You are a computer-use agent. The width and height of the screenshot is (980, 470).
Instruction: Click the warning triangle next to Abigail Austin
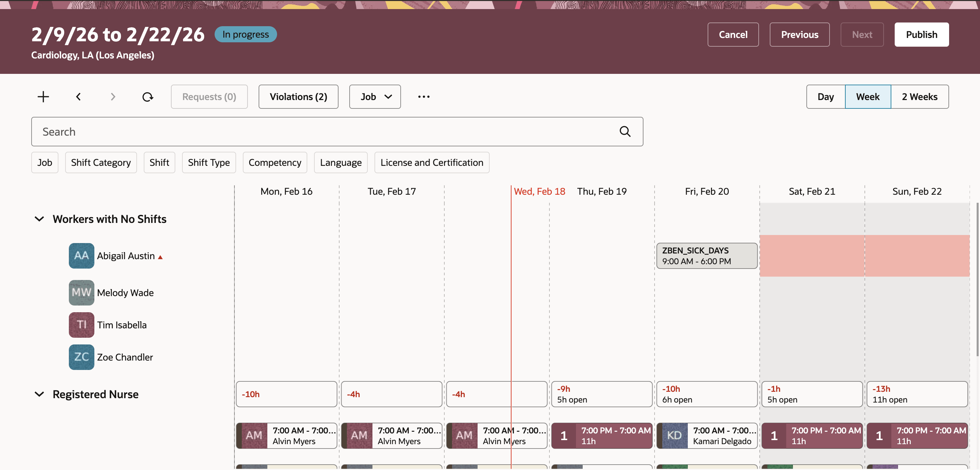[x=160, y=257]
